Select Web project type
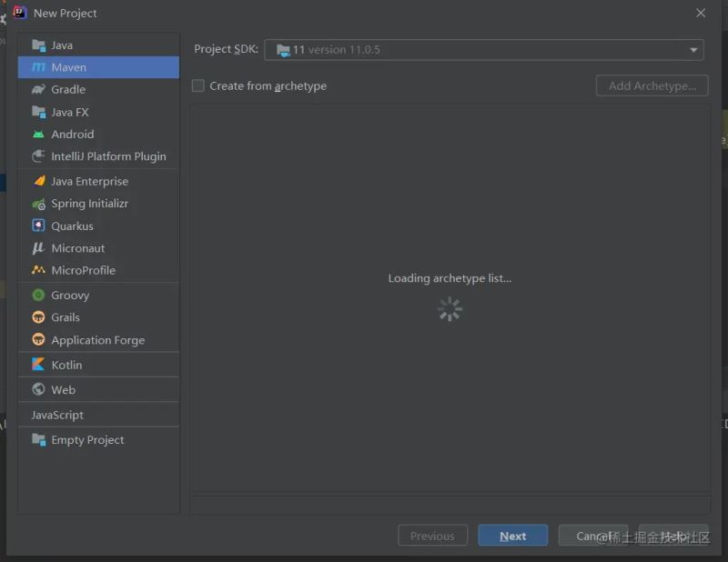The image size is (728, 562). click(98, 390)
